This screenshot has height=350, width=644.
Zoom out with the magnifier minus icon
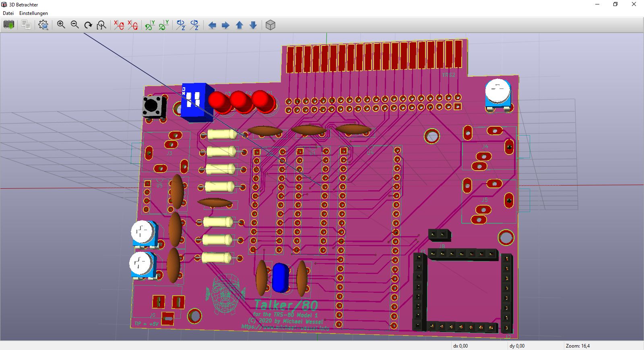[75, 25]
